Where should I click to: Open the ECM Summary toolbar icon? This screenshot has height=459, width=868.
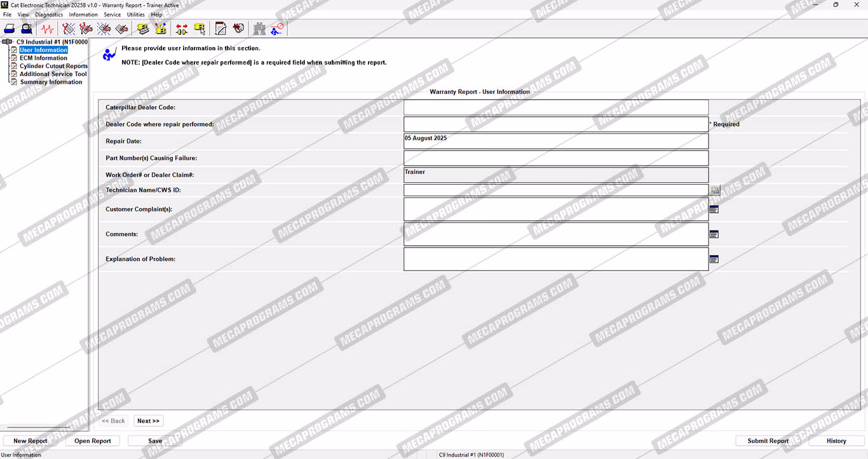pyautogui.click(x=144, y=29)
